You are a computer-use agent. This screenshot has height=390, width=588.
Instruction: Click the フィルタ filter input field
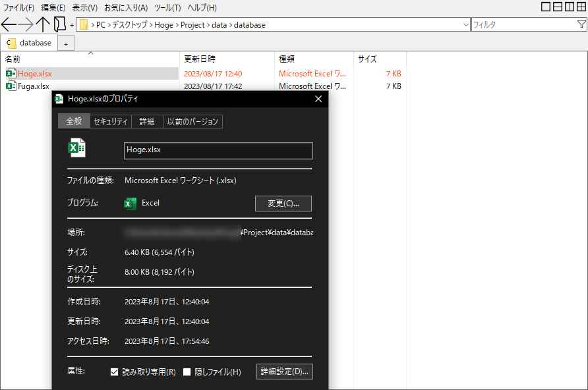523,25
